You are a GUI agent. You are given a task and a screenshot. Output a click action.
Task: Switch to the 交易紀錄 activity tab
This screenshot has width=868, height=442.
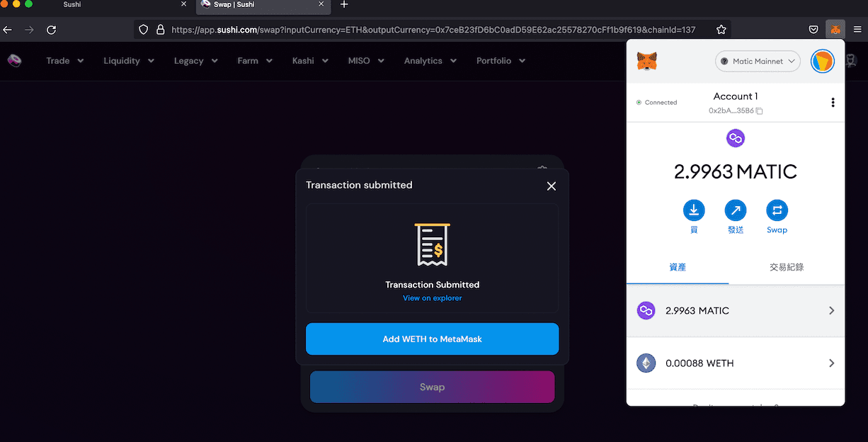pyautogui.click(x=787, y=268)
